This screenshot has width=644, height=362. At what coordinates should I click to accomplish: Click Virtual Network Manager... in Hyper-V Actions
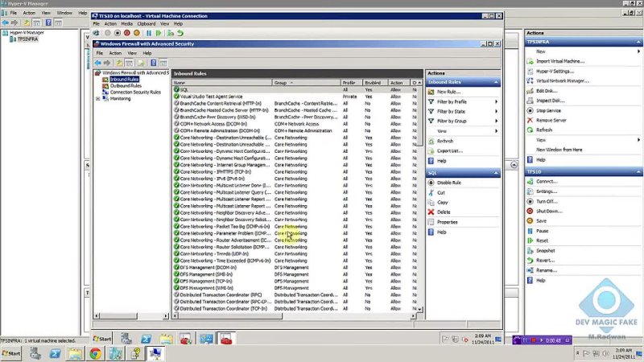pyautogui.click(x=562, y=81)
